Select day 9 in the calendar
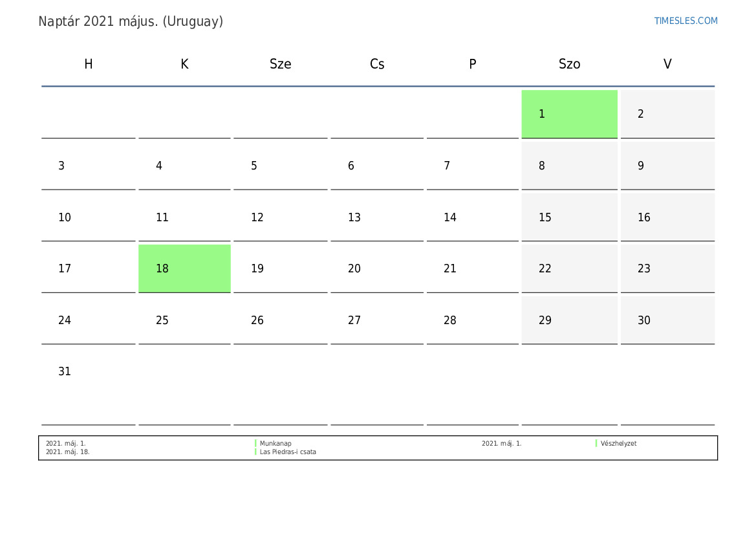756x535 pixels. (x=667, y=166)
